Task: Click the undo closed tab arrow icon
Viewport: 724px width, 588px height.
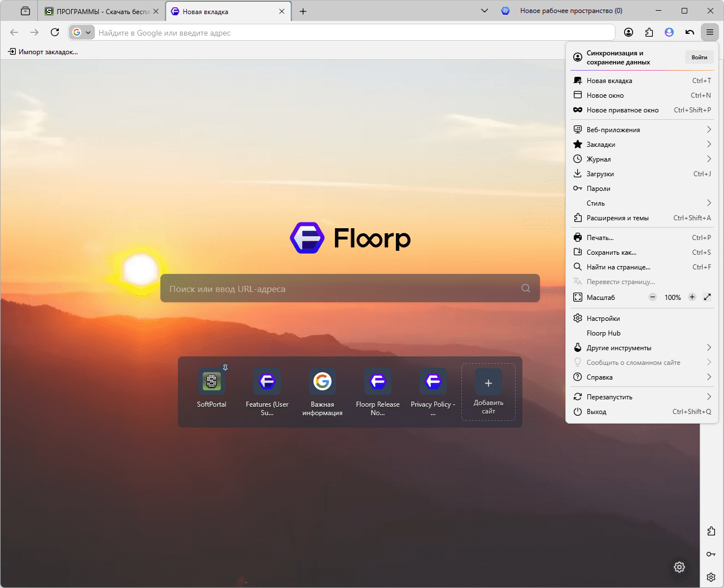Action: coord(690,33)
